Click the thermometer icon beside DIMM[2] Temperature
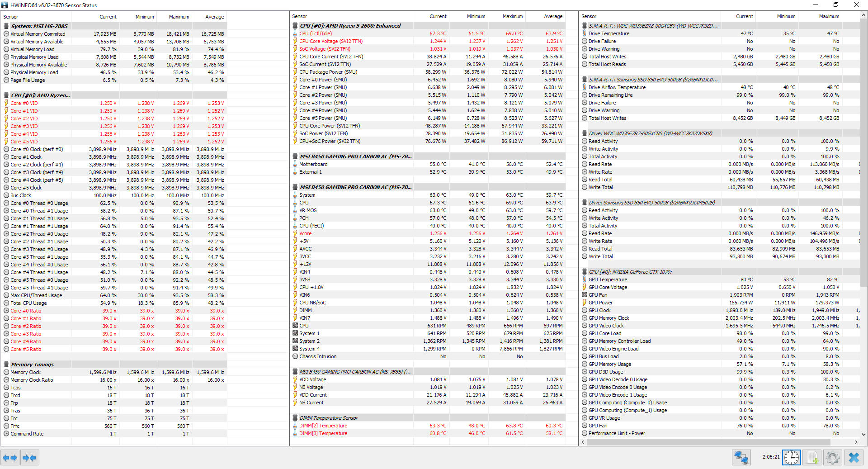The width and height of the screenshot is (868, 469). (295, 426)
